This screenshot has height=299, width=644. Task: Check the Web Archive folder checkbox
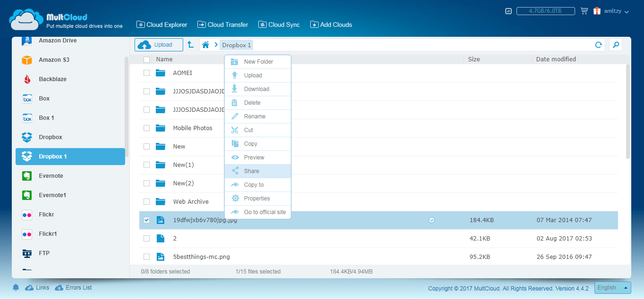(147, 202)
